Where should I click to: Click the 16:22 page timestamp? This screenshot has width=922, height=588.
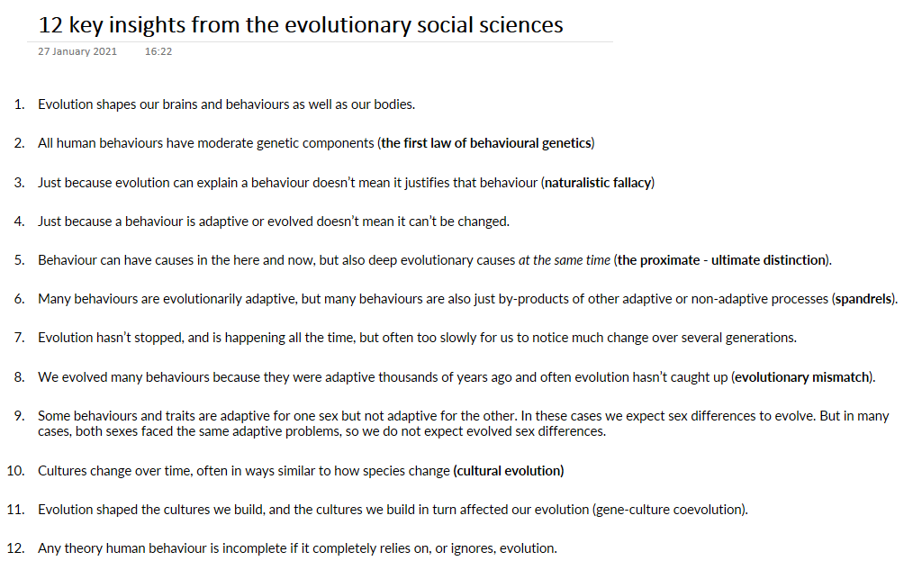coord(158,51)
